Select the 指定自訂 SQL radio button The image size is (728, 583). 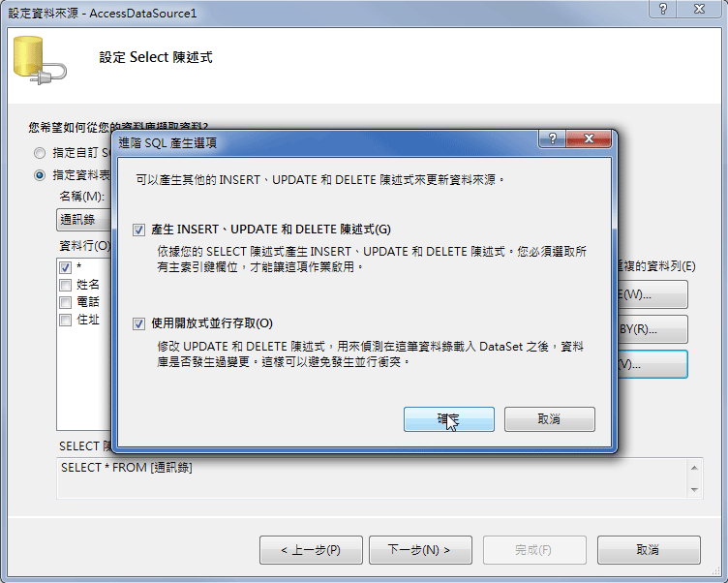(x=40, y=153)
